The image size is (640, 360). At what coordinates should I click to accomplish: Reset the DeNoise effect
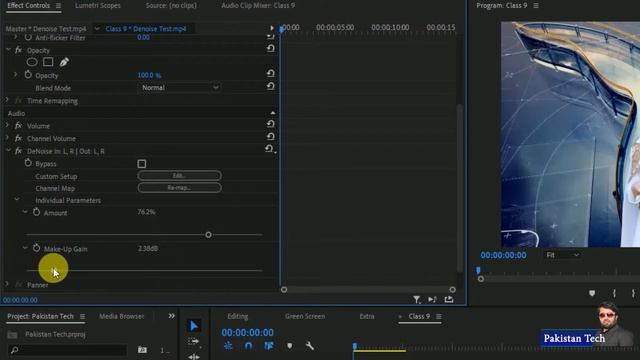tap(269, 149)
